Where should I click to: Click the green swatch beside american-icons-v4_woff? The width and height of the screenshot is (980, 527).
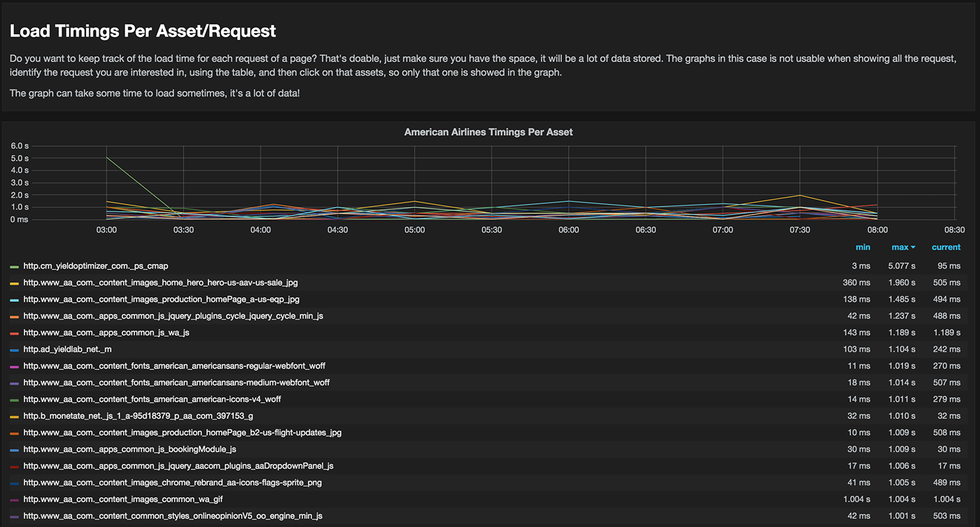pos(15,400)
